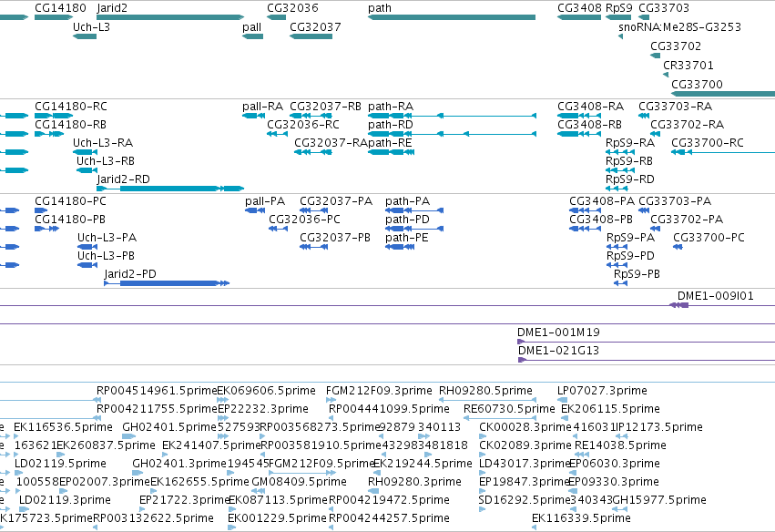Select transcript CG14180-RB
This screenshot has height=532, width=775.
click(x=70, y=125)
